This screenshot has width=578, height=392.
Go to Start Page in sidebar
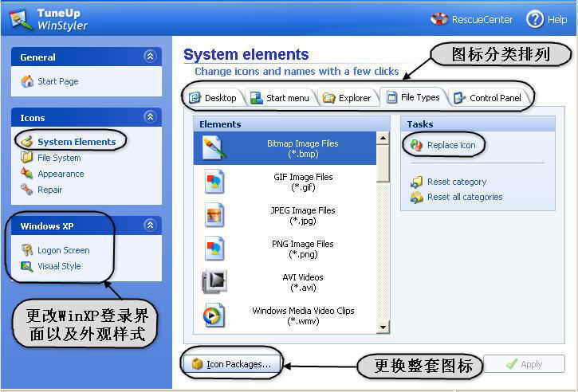[57, 81]
